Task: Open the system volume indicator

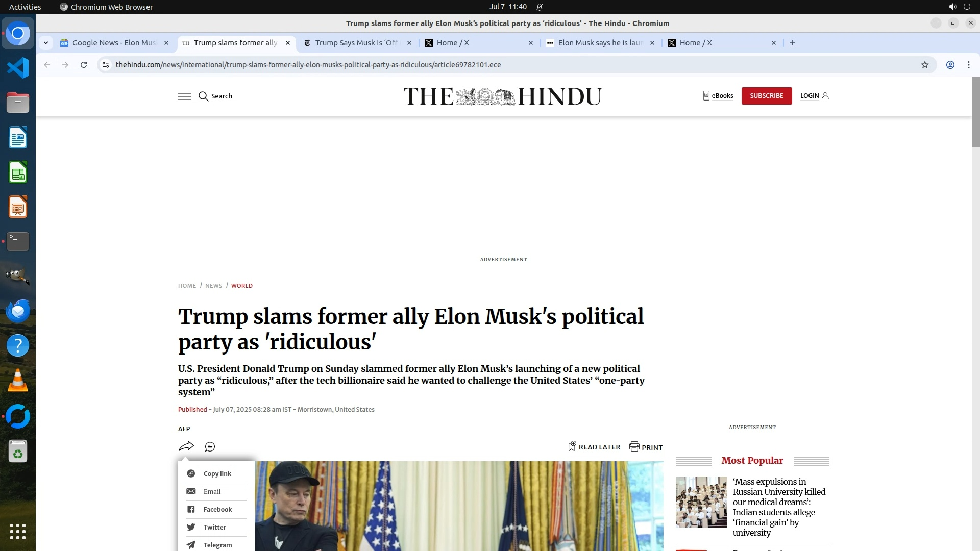Action: [952, 7]
